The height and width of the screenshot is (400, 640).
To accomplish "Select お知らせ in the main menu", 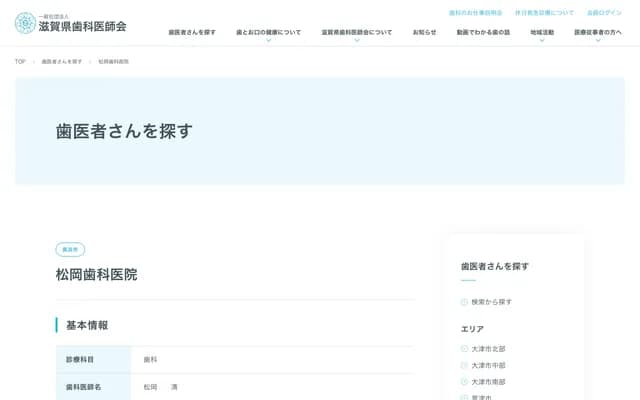I will (x=424, y=32).
